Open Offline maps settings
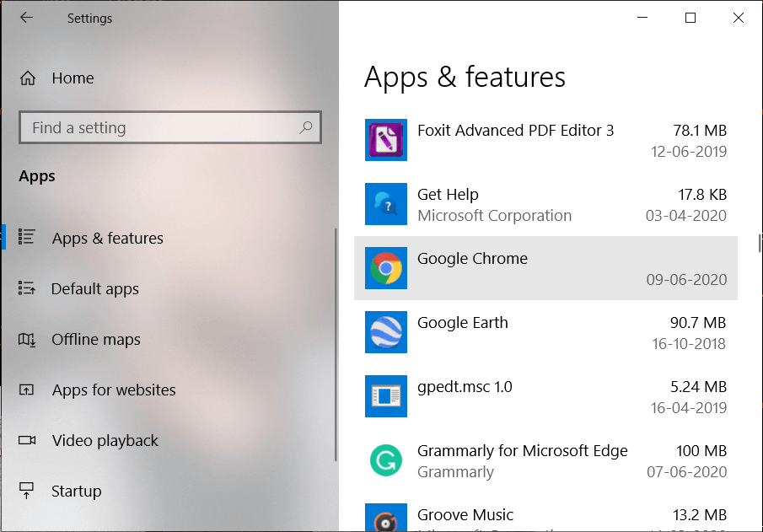 pos(95,339)
